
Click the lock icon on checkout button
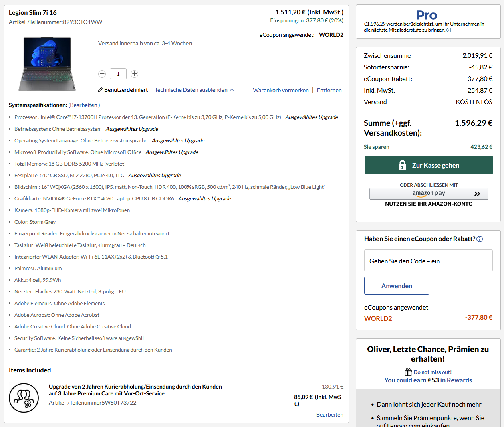(402, 165)
